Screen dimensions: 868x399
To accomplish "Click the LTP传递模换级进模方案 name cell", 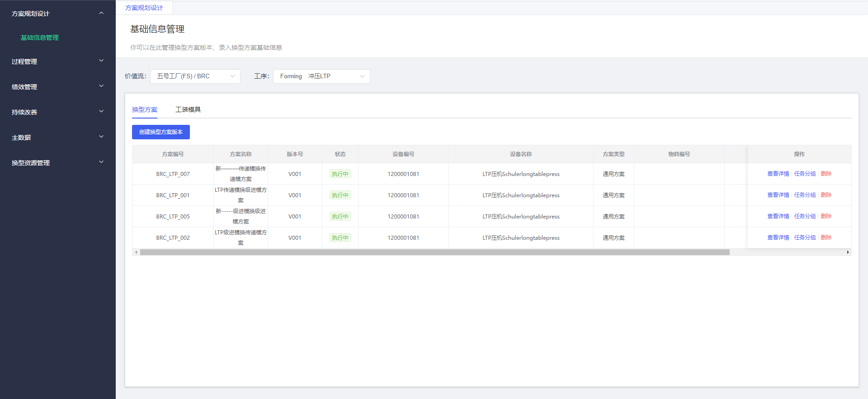I will (241, 195).
